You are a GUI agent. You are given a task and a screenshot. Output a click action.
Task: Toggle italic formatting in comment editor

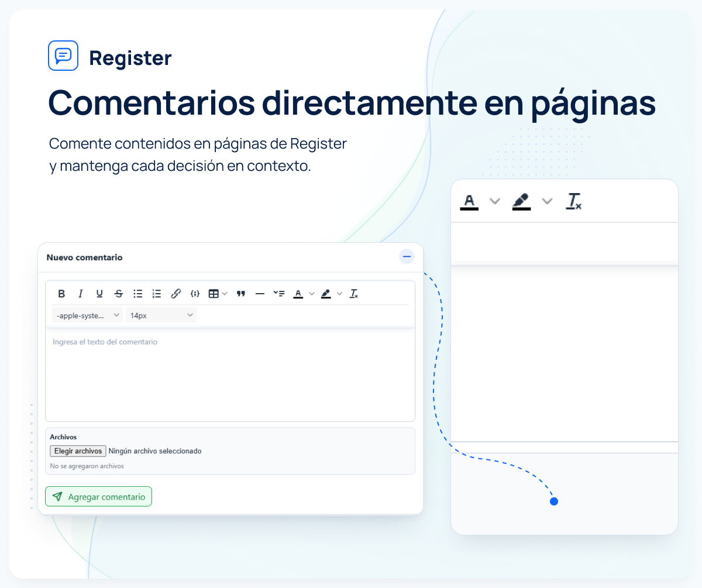[81, 294]
